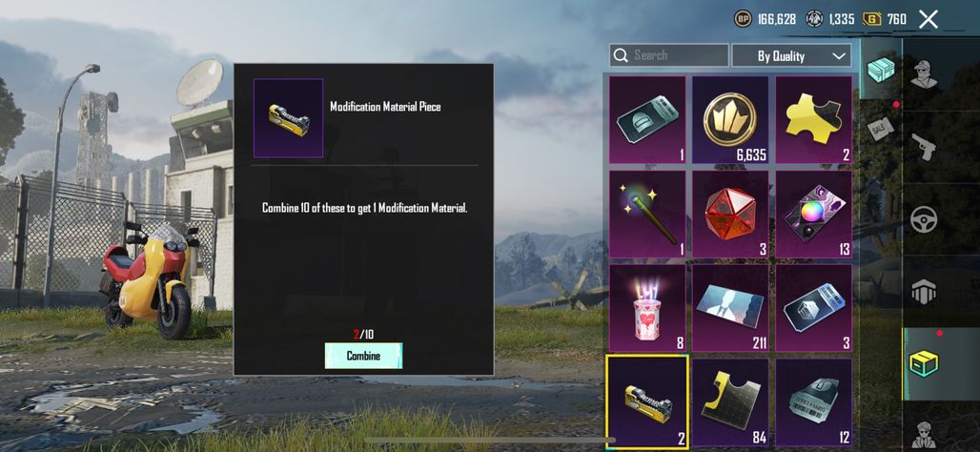Select the yellow black fabric piece item

click(x=730, y=402)
